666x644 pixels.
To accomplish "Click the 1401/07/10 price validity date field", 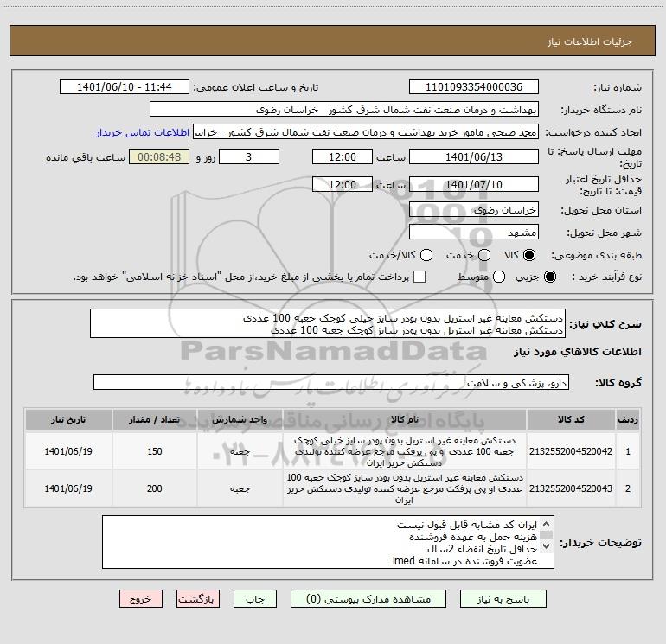I will 474,184.
